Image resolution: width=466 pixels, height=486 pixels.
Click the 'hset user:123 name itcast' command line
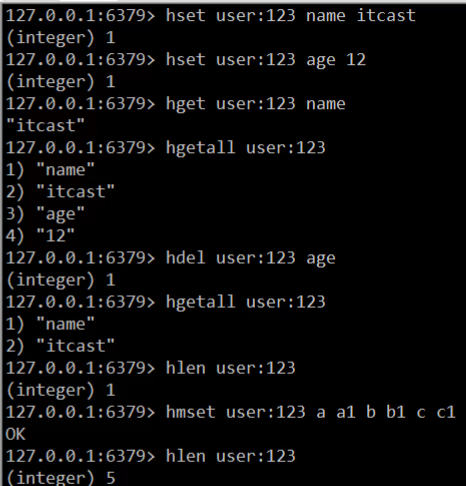tap(211, 16)
